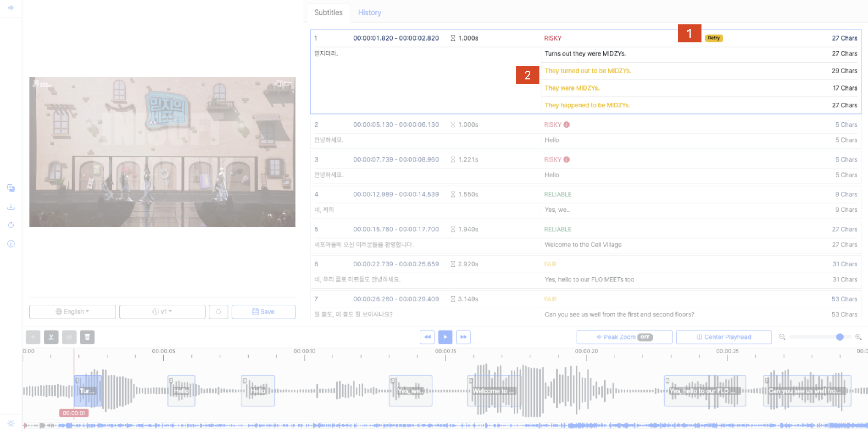
Task: Click warning icon on subtitle 2 RISKY
Action: pos(567,125)
